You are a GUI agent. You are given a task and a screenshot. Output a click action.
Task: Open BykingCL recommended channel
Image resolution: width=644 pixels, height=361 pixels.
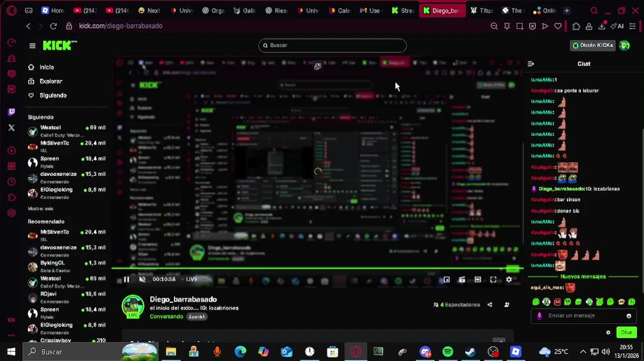pos(67,266)
